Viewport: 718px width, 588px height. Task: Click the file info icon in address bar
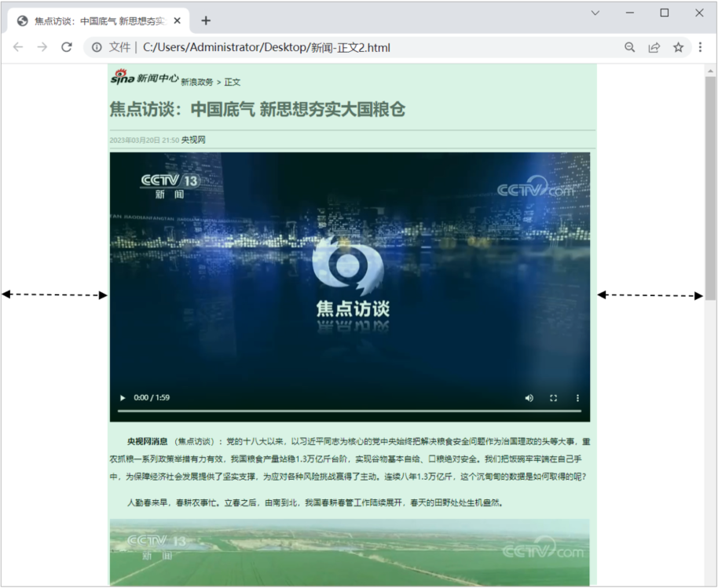[97, 47]
